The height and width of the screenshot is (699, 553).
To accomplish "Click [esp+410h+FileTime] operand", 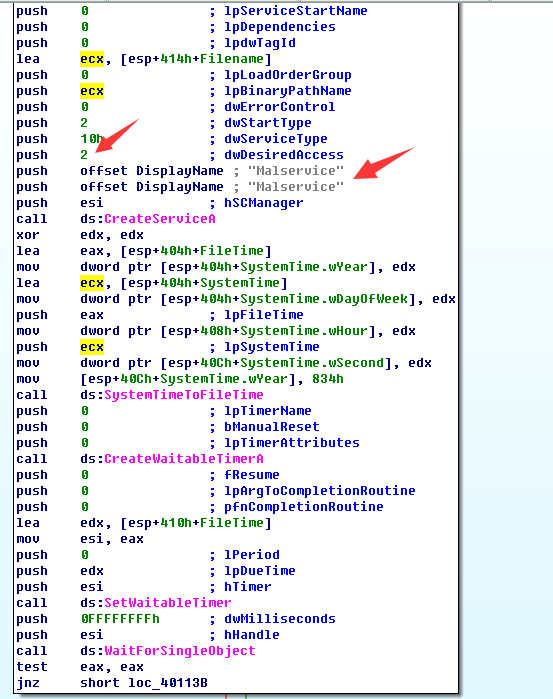I will 196,523.
